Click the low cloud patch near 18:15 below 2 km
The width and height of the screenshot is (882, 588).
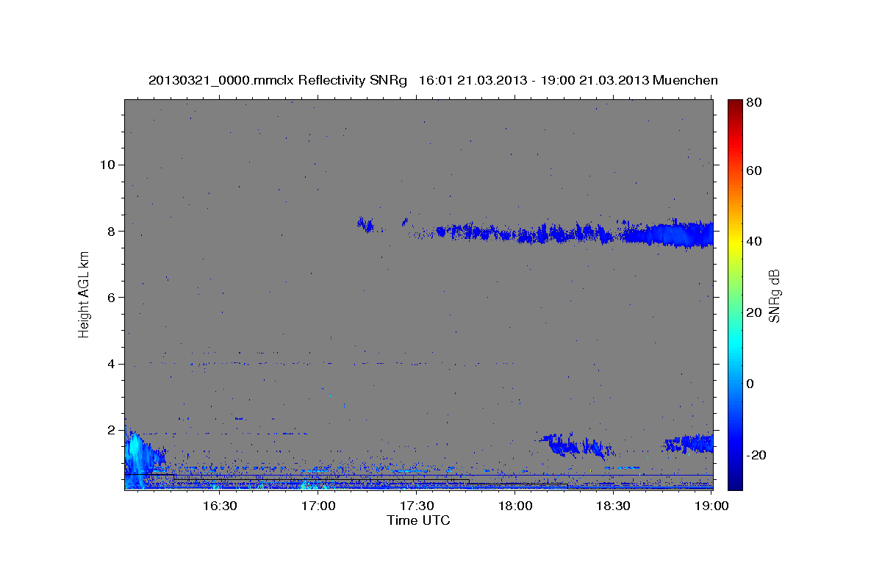pyautogui.click(x=577, y=445)
